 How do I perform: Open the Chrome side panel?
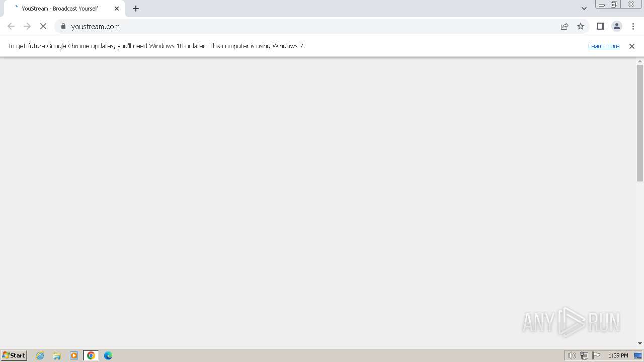pos(600,26)
